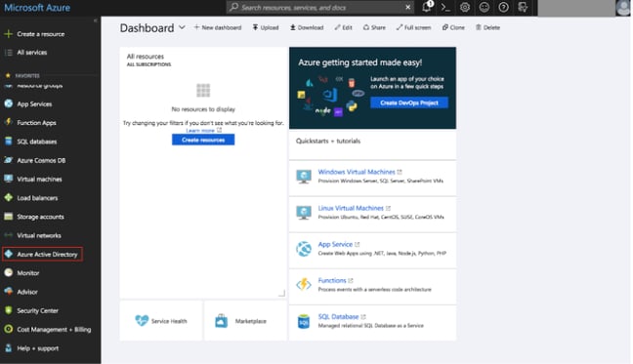Click New dashboard in the toolbar
The image size is (633, 364).
[x=218, y=27]
